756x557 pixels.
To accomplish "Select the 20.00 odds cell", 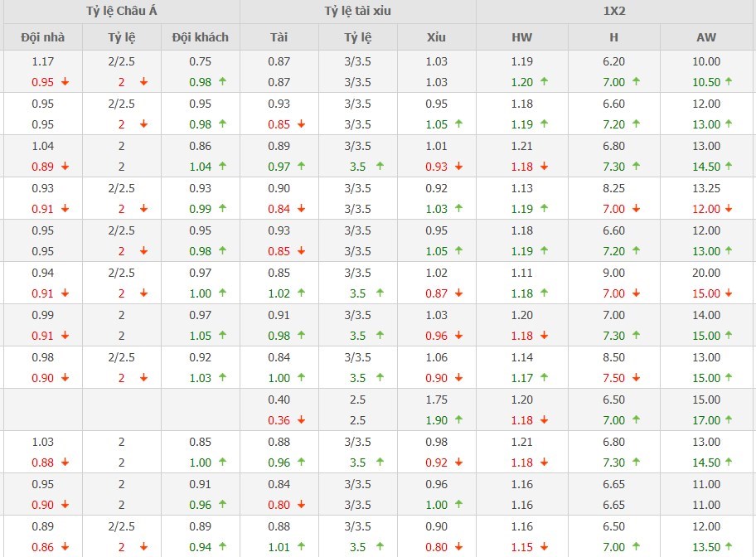I will (x=707, y=273).
